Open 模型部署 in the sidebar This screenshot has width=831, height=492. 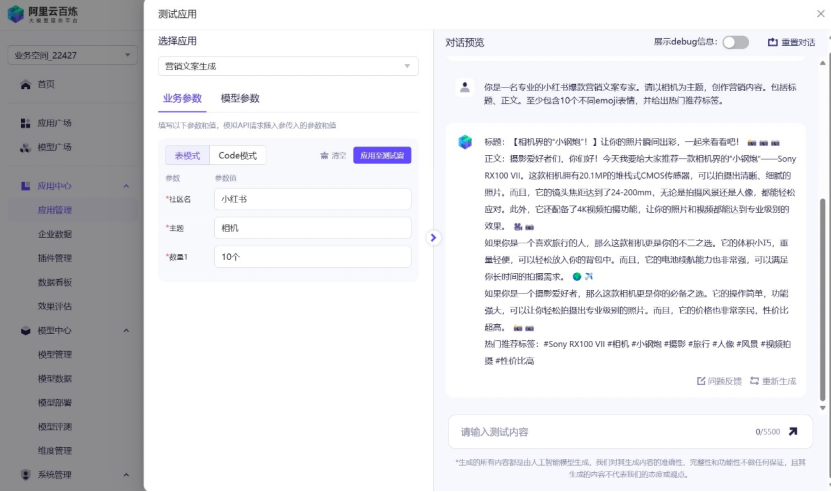point(55,402)
